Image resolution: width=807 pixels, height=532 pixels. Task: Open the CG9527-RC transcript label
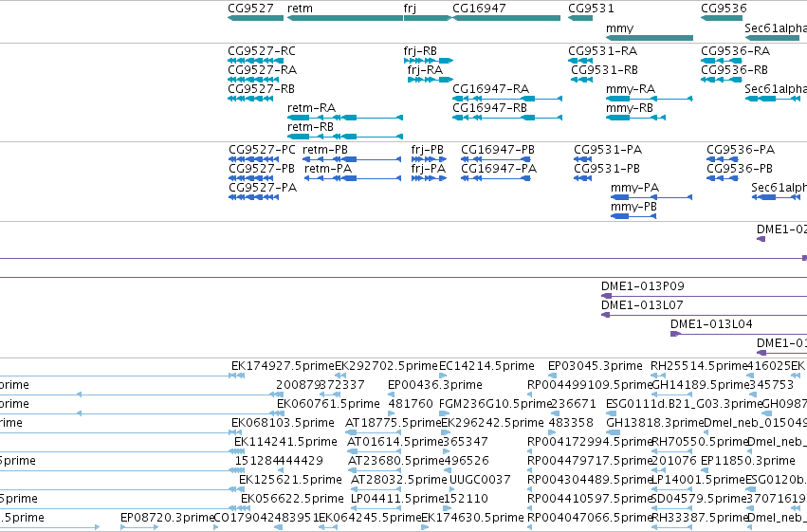(262, 51)
